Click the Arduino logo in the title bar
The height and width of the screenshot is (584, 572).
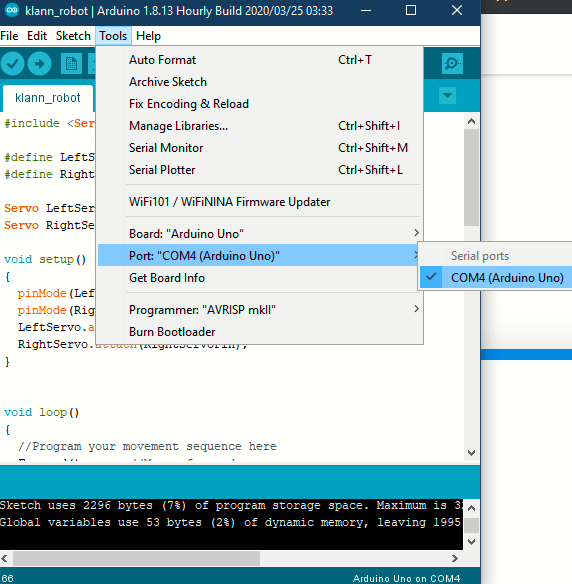point(12,10)
